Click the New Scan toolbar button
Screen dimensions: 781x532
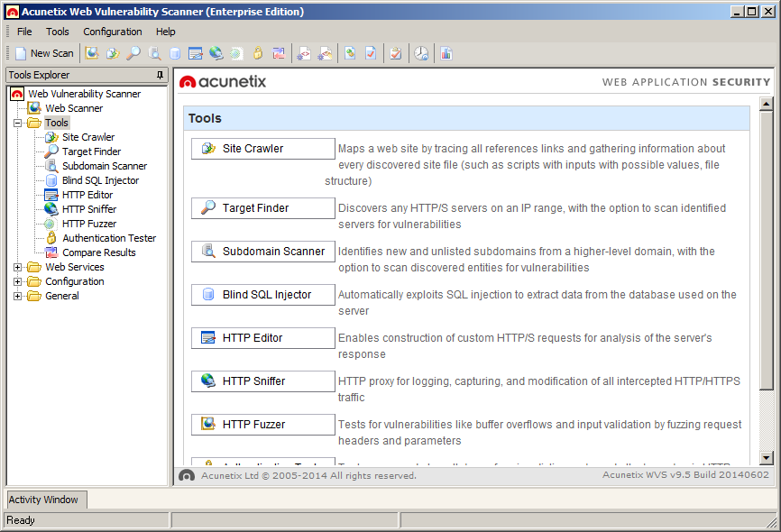click(44, 54)
